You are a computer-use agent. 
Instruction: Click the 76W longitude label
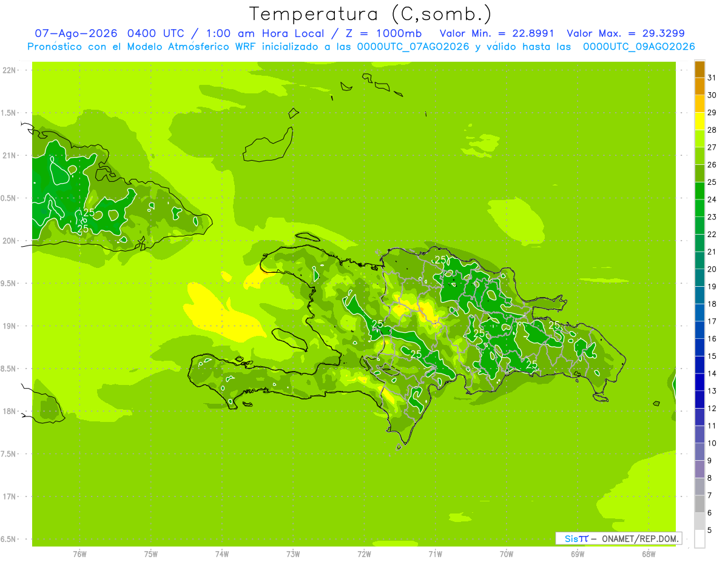pos(79,554)
